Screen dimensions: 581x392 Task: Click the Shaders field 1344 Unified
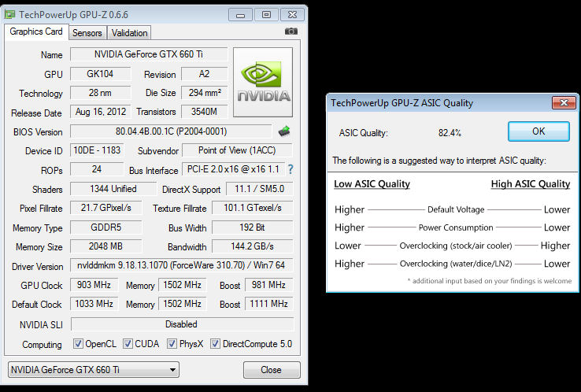113,189
